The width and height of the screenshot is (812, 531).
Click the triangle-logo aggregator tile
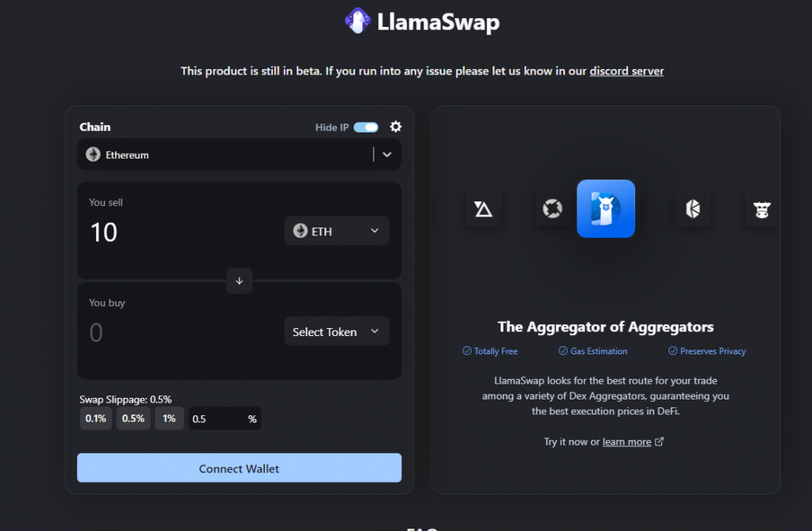pos(483,209)
